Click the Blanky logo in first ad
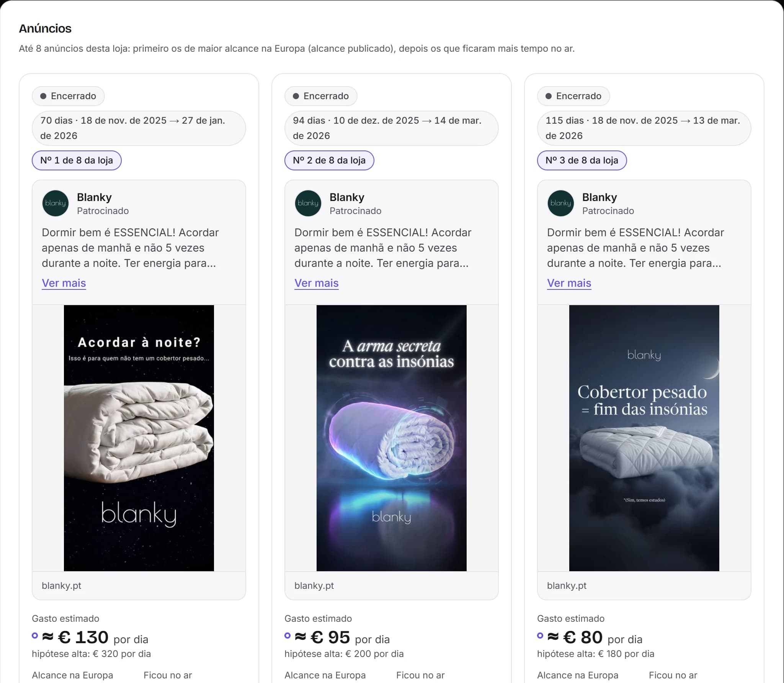 [56, 203]
